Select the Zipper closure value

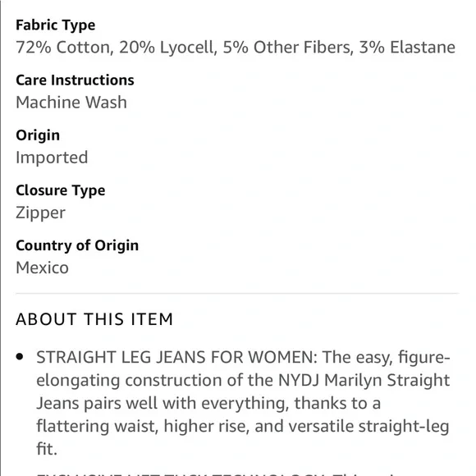coord(41,213)
